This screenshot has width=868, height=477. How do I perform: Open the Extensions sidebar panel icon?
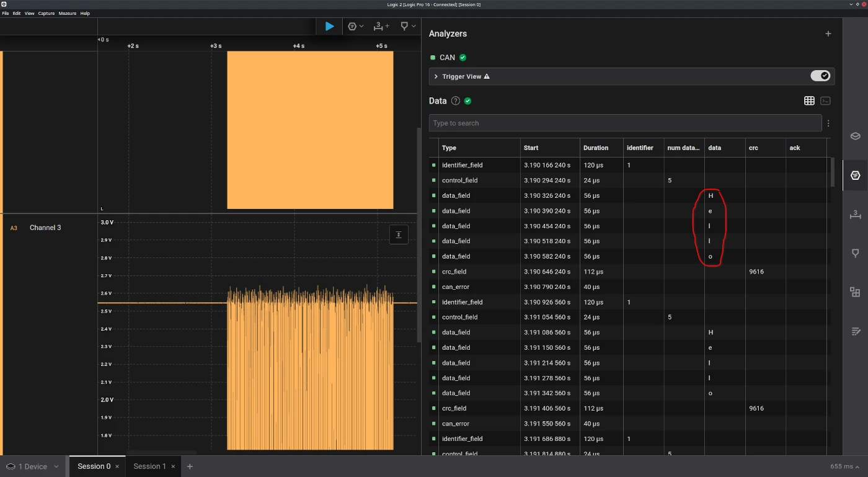[x=855, y=292]
